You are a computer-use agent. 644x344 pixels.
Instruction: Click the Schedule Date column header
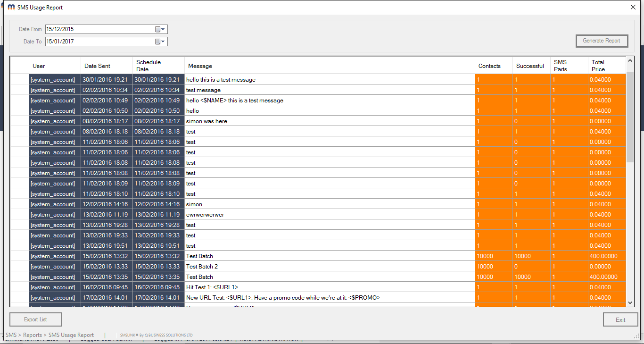click(158, 66)
